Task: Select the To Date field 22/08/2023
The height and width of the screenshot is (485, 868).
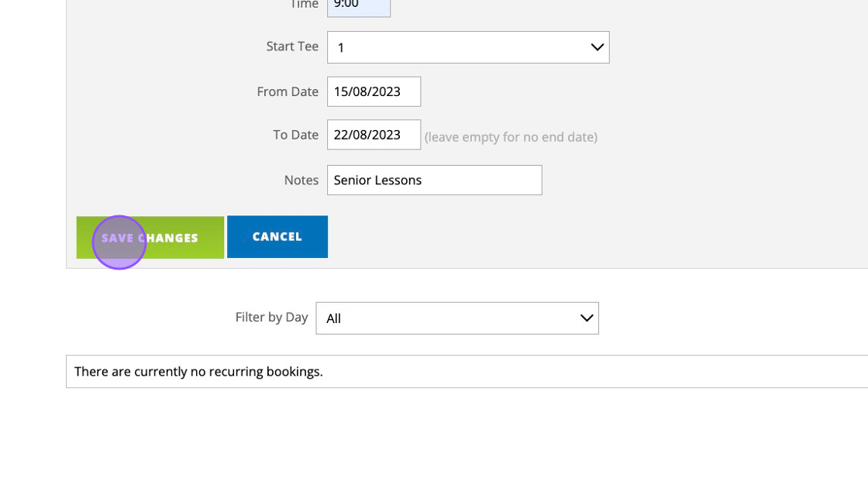Action: coord(374,135)
